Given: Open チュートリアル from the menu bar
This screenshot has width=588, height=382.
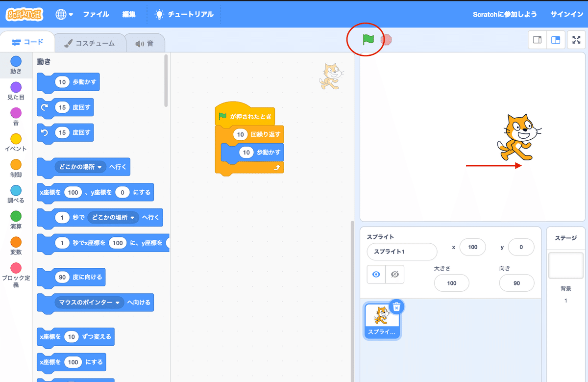Looking at the screenshot, I should point(184,14).
